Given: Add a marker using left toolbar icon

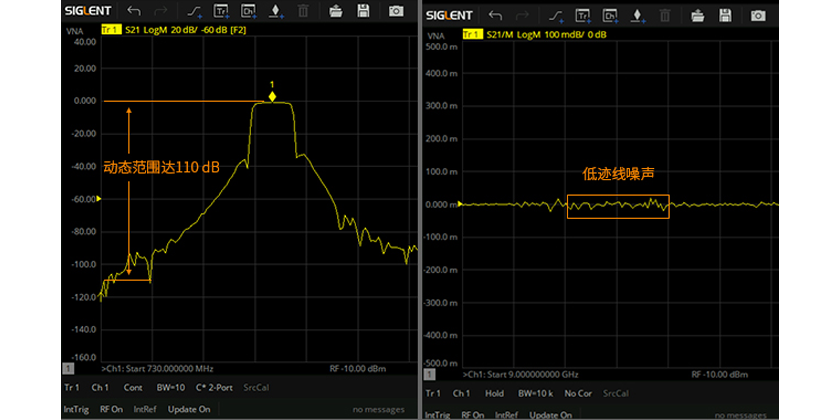Looking at the screenshot, I should (276, 12).
